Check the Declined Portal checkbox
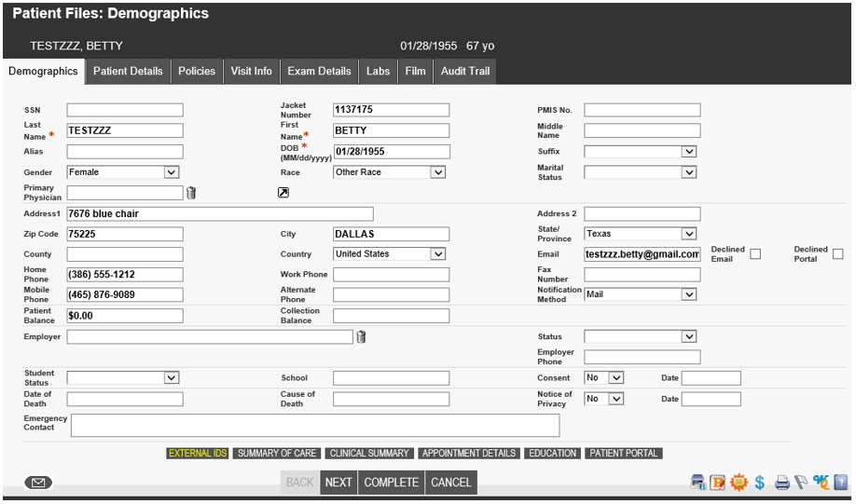Screen dimensions: 856x504 pyautogui.click(x=838, y=253)
